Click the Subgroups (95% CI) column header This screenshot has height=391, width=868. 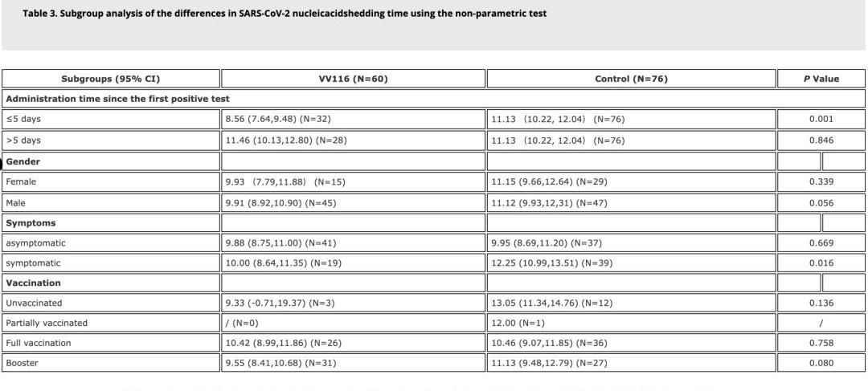(x=111, y=79)
